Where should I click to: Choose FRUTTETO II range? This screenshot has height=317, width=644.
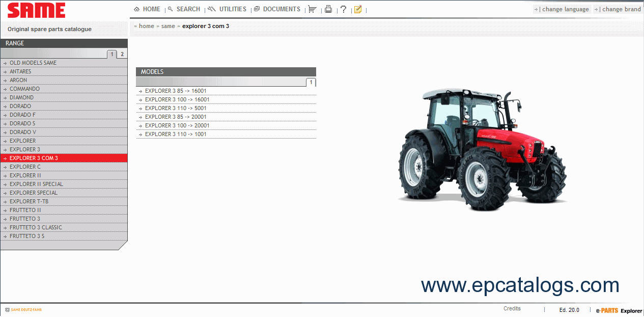[x=64, y=210]
